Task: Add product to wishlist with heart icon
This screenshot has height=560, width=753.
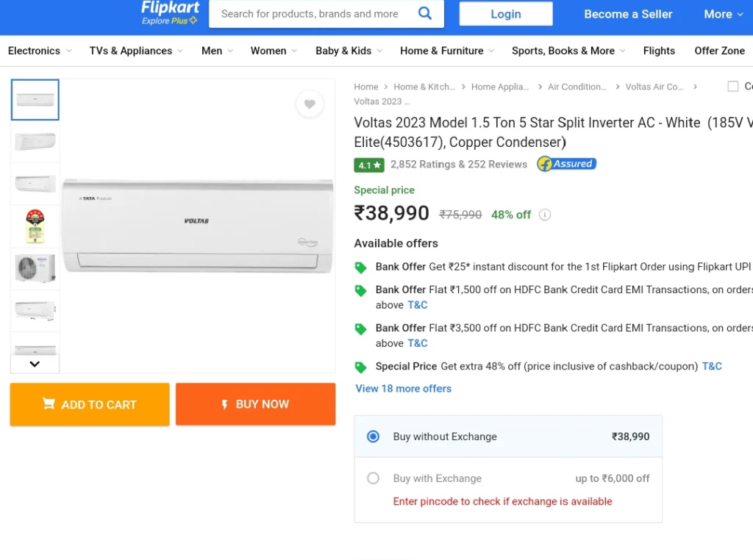Action: 310,104
